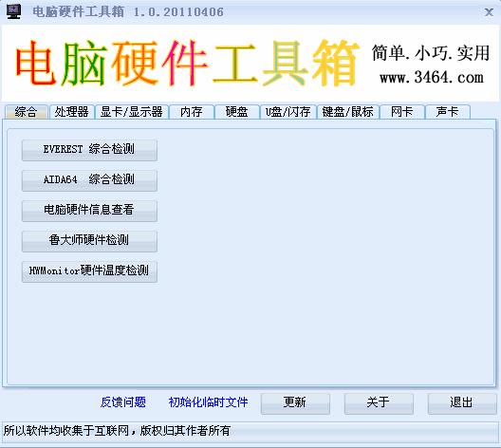
Task: Open the 处理器 tab
Action: coord(71,112)
